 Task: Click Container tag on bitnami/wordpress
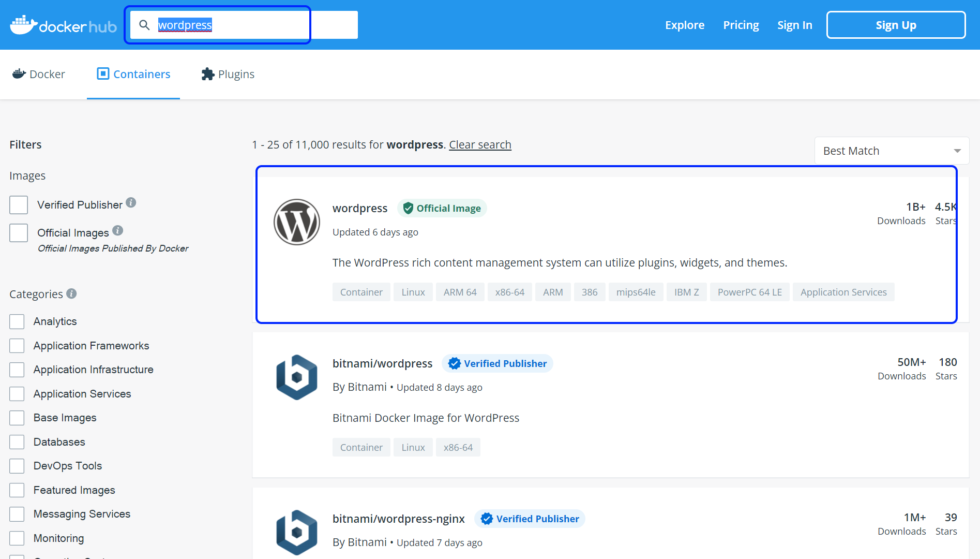click(361, 447)
